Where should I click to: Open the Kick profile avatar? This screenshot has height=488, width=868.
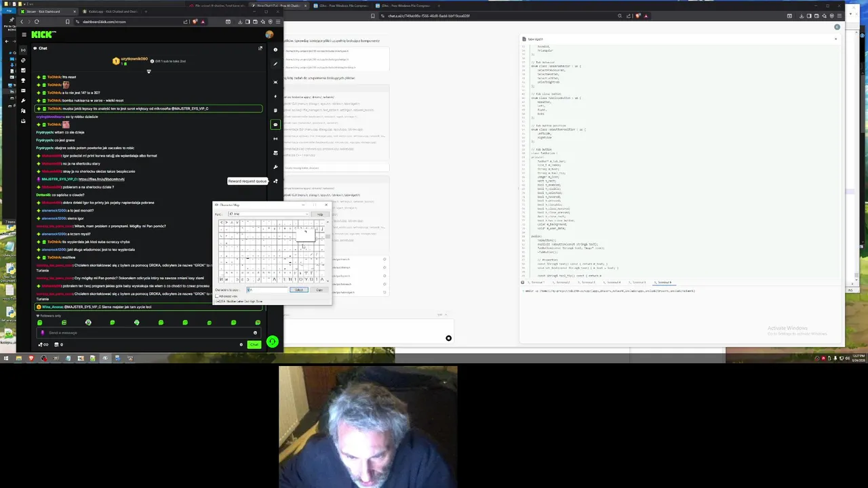click(269, 35)
